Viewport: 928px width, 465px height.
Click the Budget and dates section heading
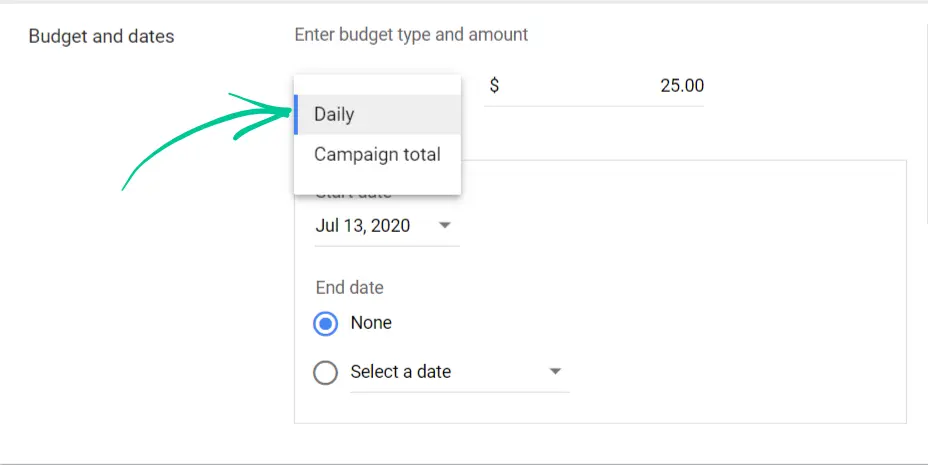click(101, 37)
